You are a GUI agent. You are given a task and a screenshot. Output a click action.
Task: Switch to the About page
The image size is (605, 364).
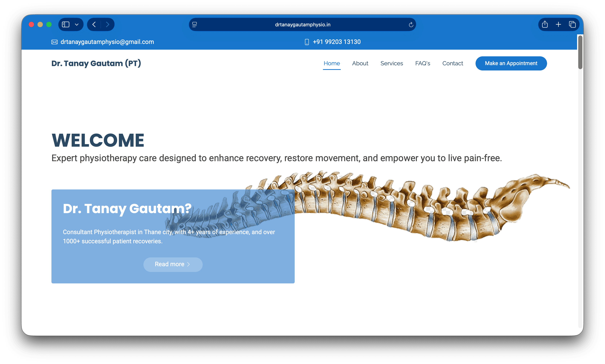point(360,63)
